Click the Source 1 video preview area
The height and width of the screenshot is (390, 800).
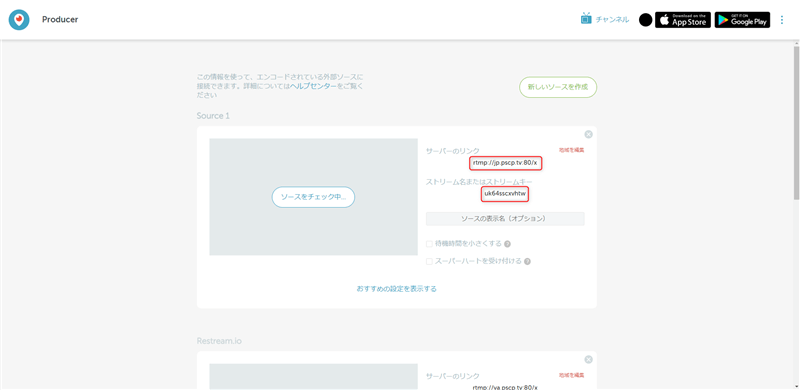point(313,197)
